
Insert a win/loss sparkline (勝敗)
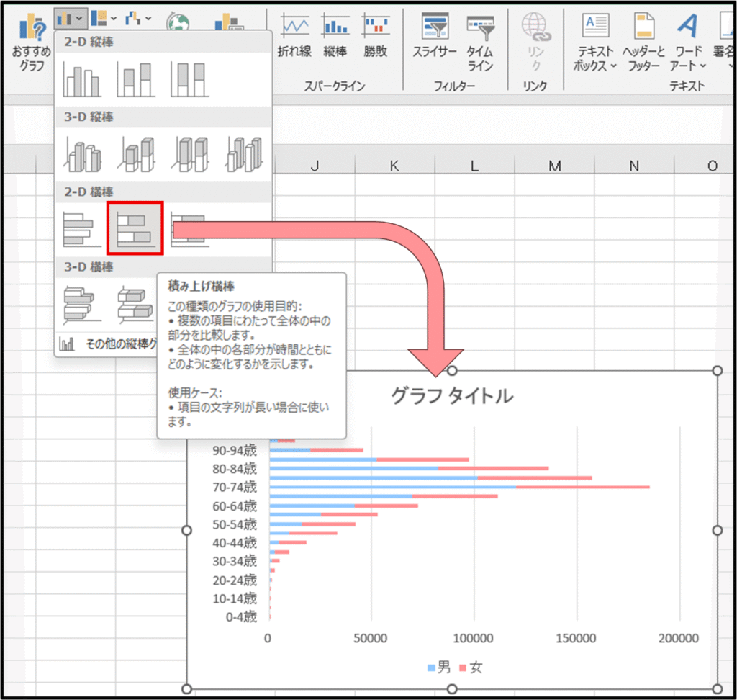click(375, 37)
